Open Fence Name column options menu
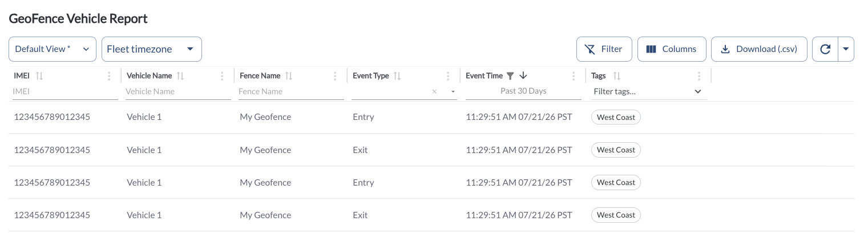Image resolution: width=868 pixels, height=245 pixels. (335, 76)
